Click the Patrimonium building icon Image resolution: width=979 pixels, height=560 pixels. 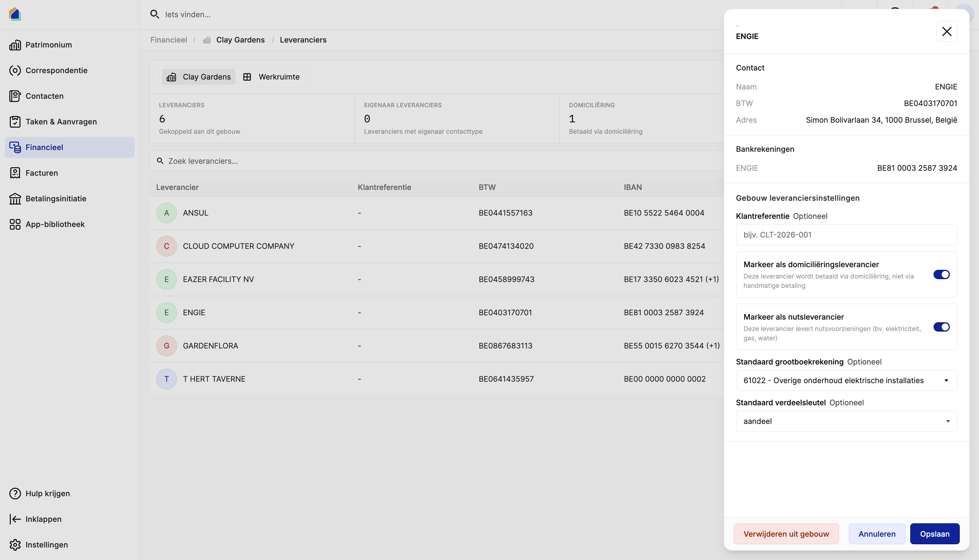(x=15, y=45)
